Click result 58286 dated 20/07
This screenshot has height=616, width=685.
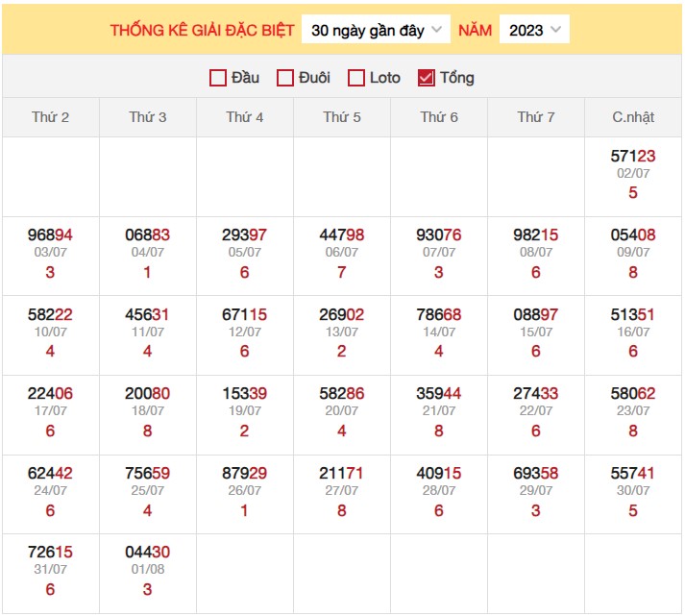[x=342, y=394]
